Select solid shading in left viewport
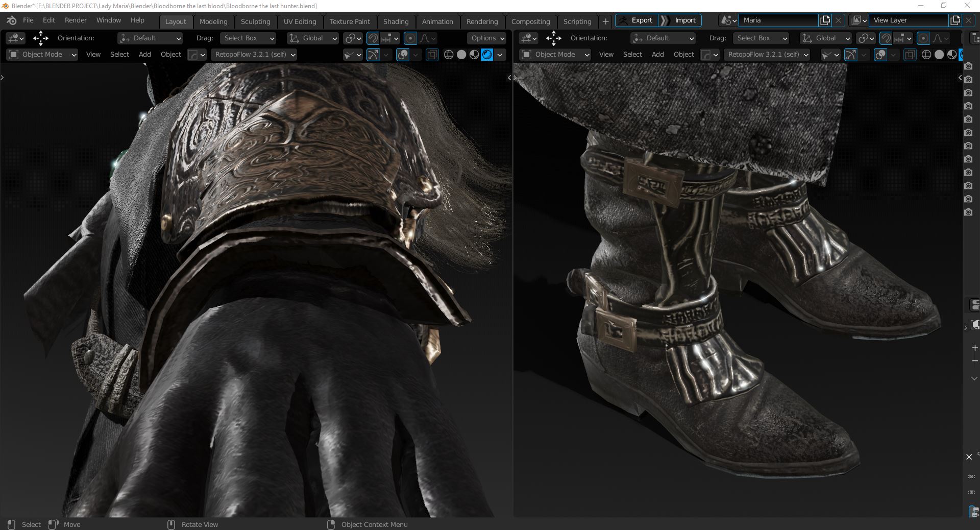980x530 pixels. (461, 55)
